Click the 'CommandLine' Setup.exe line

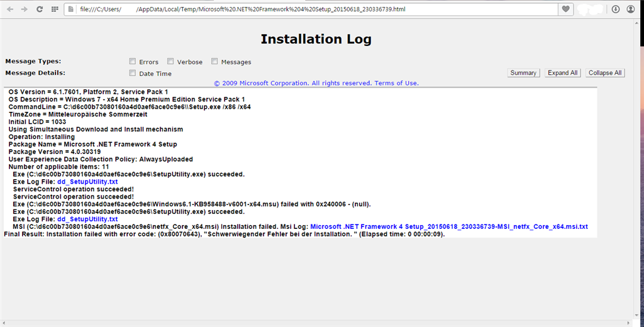(x=130, y=107)
